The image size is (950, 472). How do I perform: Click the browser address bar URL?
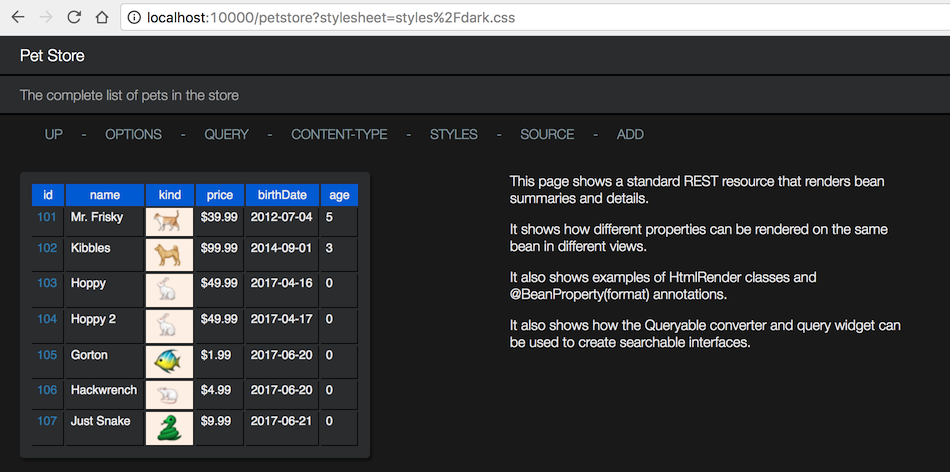330,18
